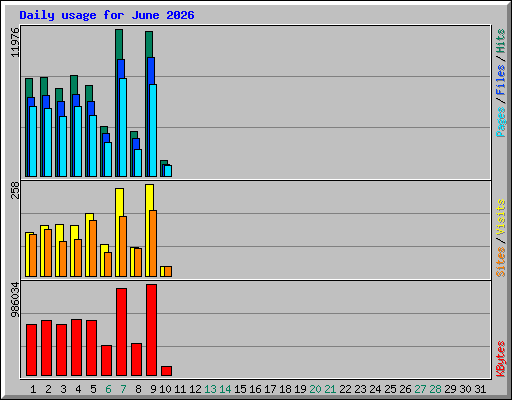Click the cyan Pages bar for day 2

[x=48, y=142]
